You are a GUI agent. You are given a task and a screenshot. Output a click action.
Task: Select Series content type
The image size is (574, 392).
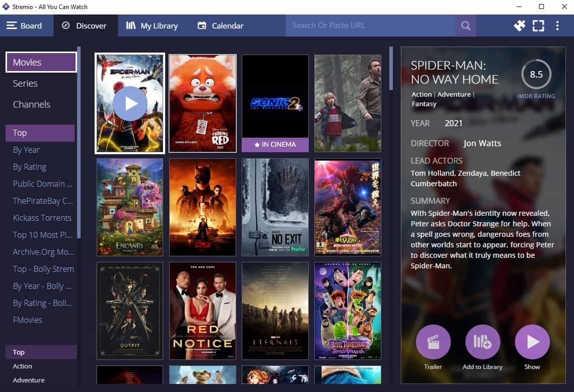[26, 83]
